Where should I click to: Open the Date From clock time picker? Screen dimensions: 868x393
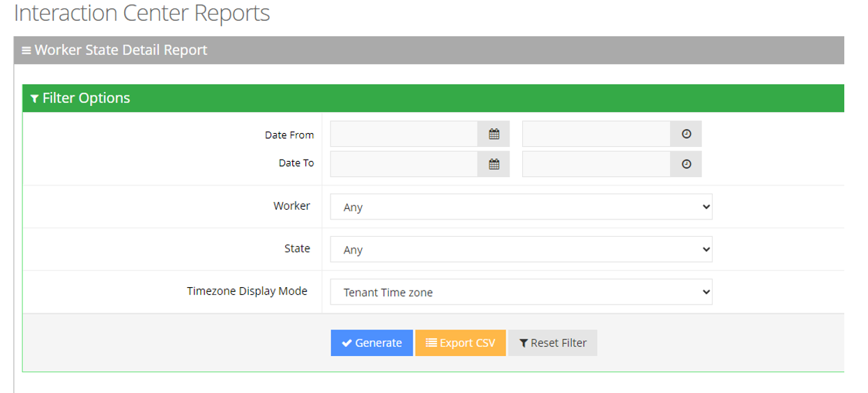(x=686, y=134)
